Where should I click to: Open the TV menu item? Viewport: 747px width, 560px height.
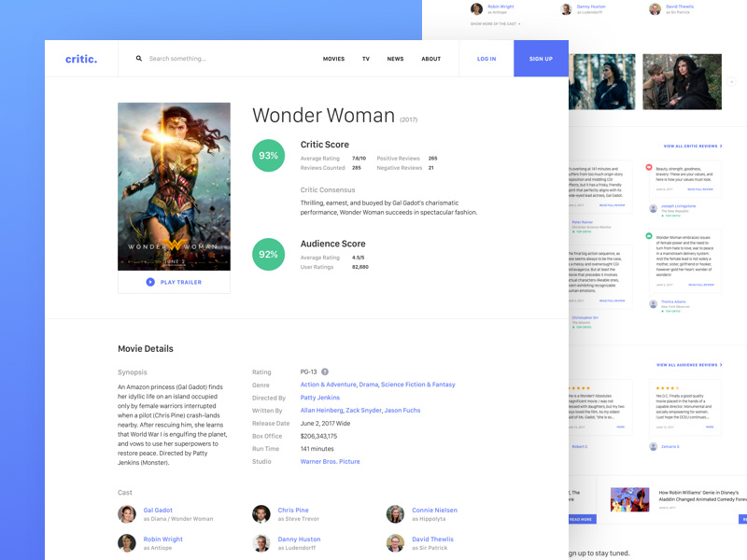pos(366,59)
